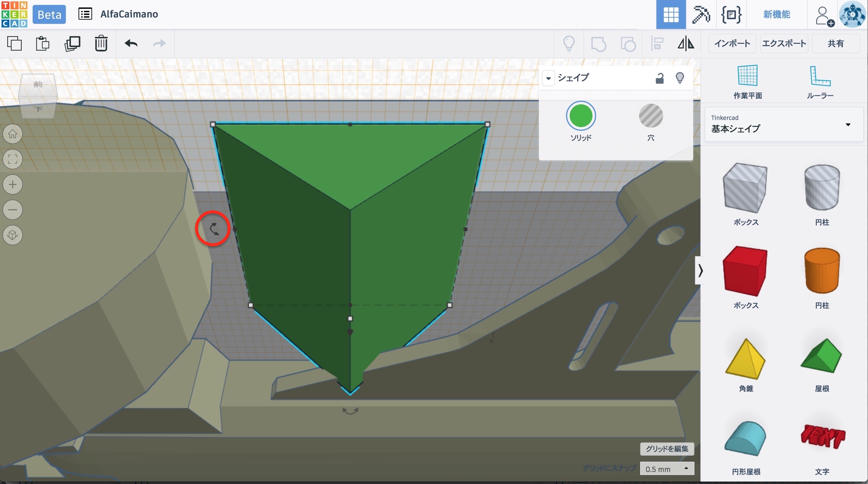Click the zoom in plus icon
Viewport: 868px width, 484px height.
coord(13,184)
